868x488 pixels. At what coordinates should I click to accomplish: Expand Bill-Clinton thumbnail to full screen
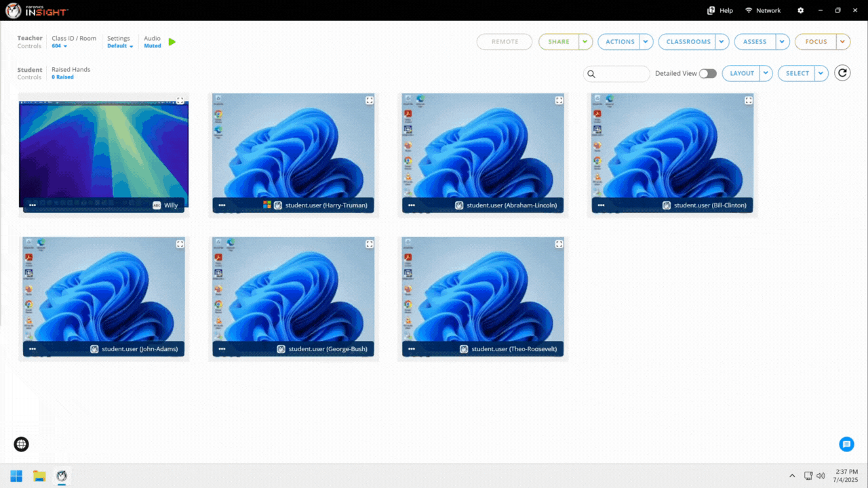(x=749, y=100)
